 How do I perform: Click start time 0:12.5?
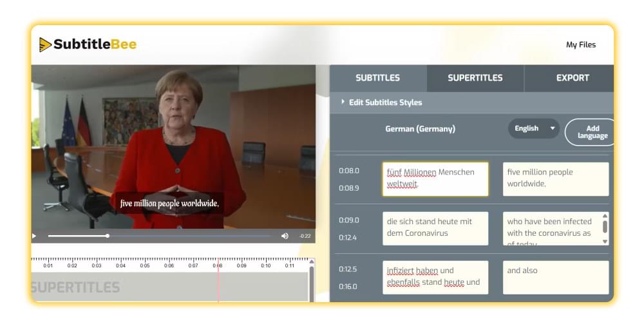click(x=348, y=269)
